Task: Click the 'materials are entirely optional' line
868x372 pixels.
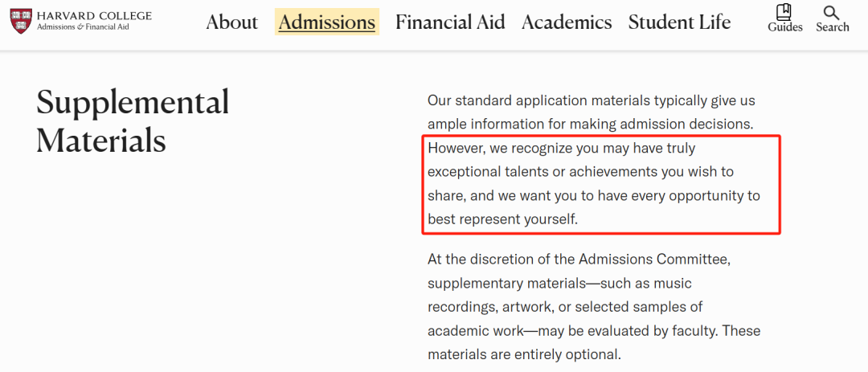Action: point(524,354)
